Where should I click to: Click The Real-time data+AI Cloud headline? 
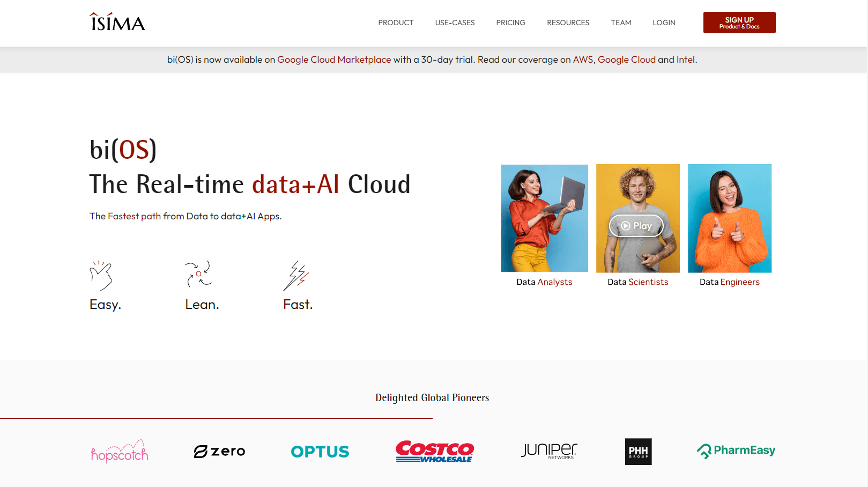pos(250,185)
